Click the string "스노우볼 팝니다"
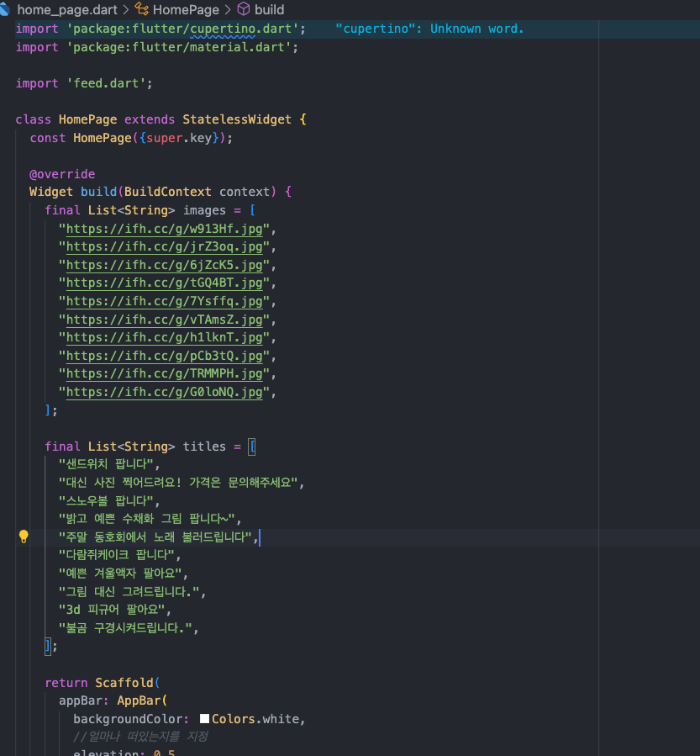Viewport: 700px width, 756px height. [x=106, y=501]
